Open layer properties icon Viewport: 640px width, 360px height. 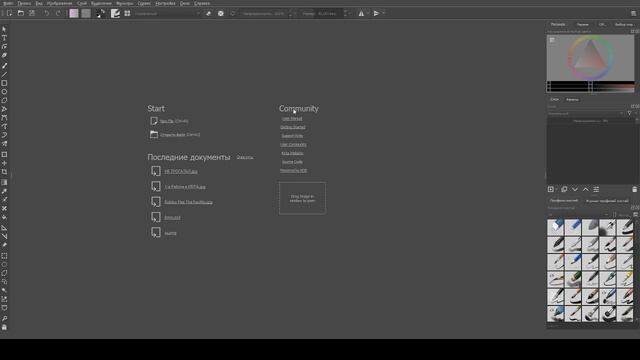(596, 189)
